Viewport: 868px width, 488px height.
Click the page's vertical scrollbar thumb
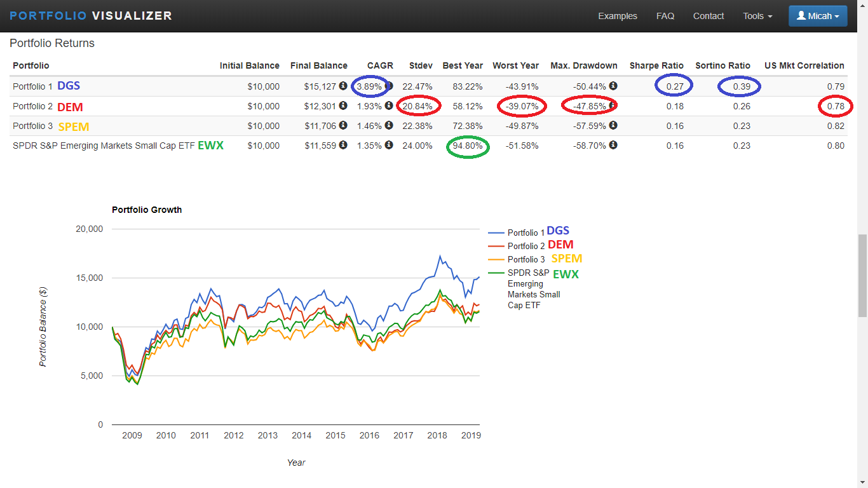862,275
